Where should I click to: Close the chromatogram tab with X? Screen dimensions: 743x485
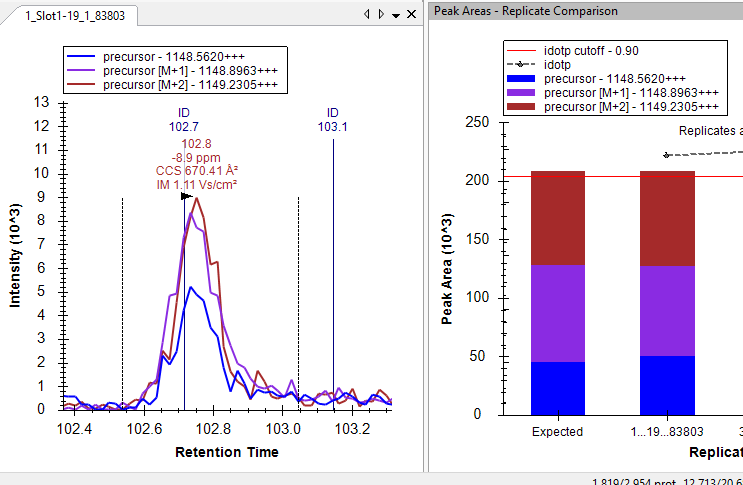coord(411,15)
